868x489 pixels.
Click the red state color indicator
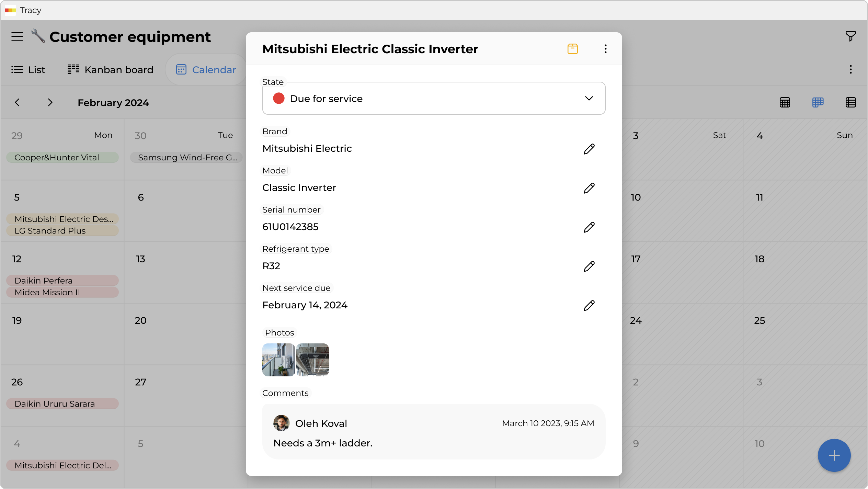pyautogui.click(x=278, y=98)
